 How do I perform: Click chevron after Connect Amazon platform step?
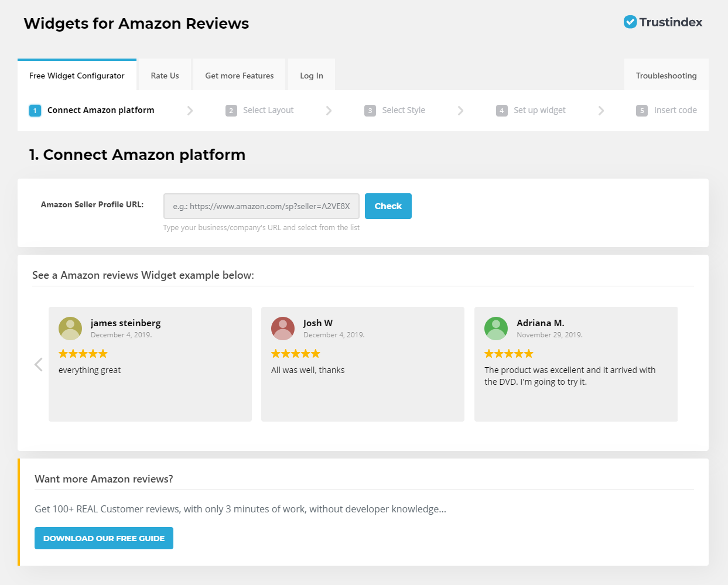[x=190, y=111]
